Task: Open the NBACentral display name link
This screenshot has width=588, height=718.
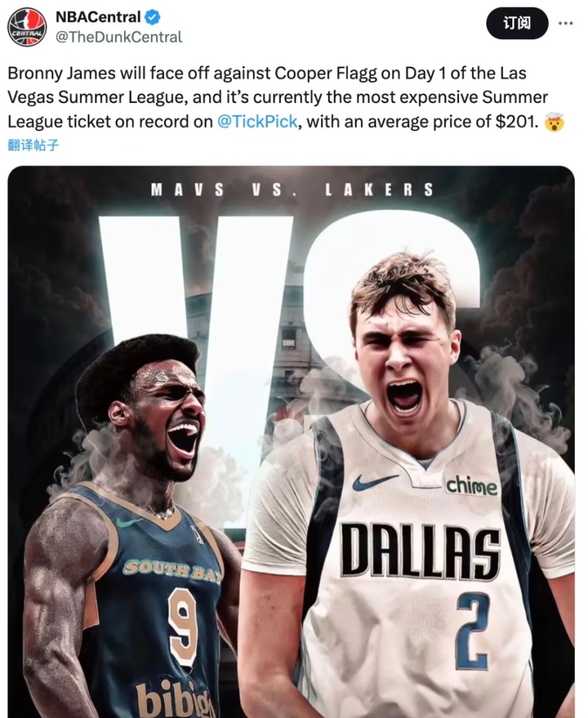Action: pos(98,17)
